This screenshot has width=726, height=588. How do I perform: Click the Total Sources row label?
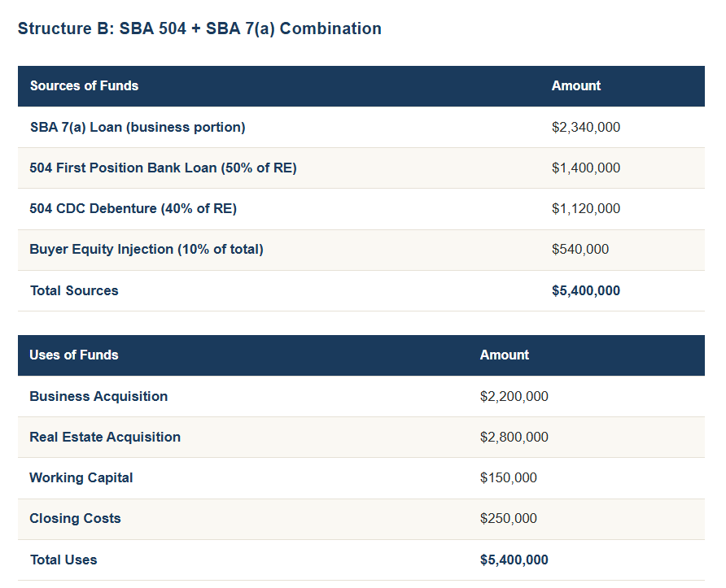pos(74,290)
